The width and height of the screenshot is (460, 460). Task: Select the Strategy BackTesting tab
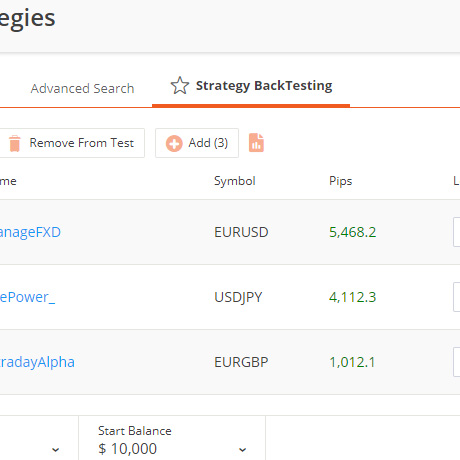[x=251, y=86]
